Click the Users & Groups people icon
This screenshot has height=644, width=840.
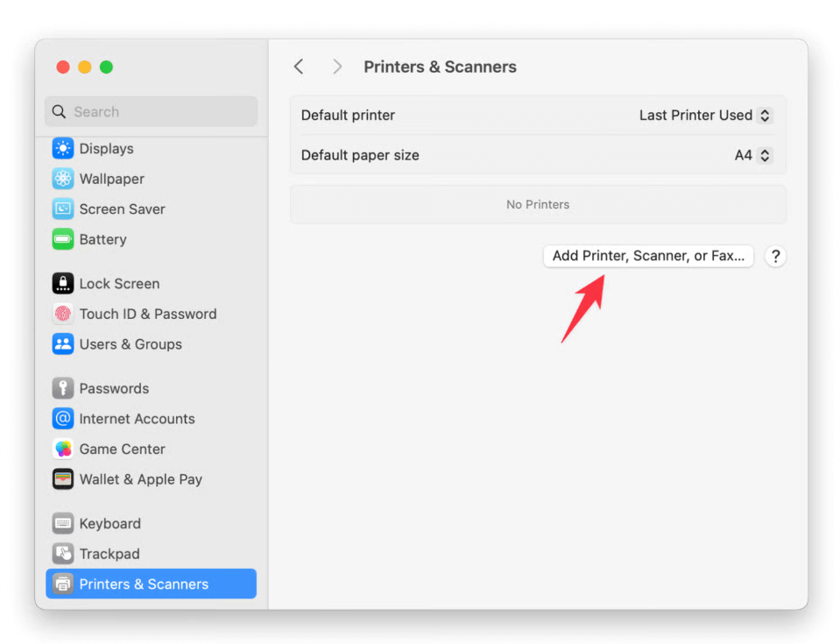pos(63,344)
